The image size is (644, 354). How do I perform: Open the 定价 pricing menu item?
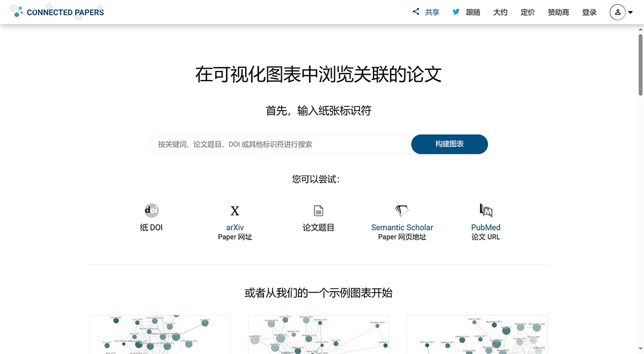528,12
